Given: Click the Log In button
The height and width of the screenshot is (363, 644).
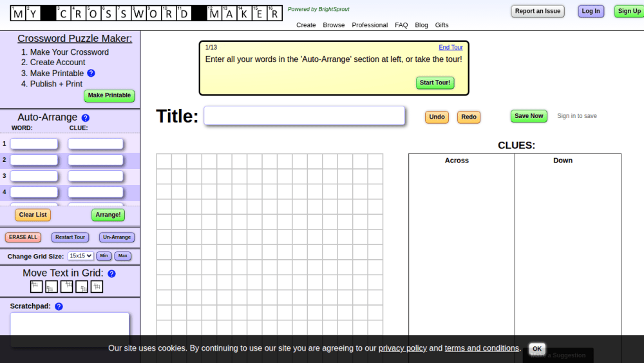Looking at the screenshot, I should click(591, 11).
